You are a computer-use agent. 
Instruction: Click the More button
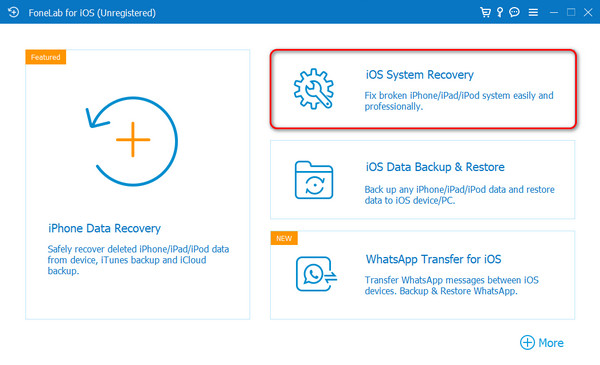point(541,342)
